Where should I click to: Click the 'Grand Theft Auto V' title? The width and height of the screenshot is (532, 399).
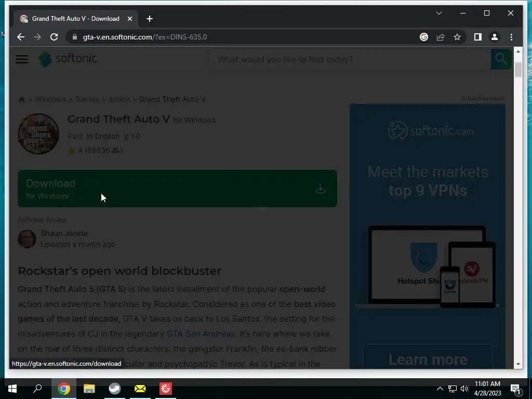click(x=118, y=119)
